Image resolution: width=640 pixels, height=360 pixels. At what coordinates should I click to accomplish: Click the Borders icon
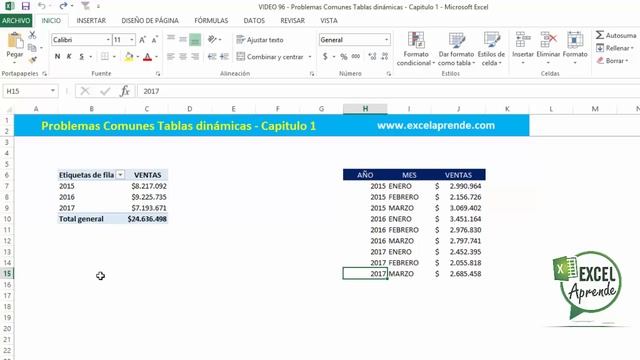[105, 56]
